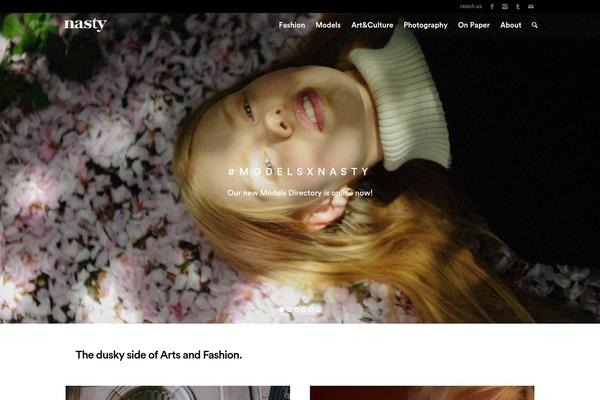The width and height of the screenshot is (600, 400).
Task: Click the #MODELSXNASTY slide heading
Action: (x=298, y=171)
